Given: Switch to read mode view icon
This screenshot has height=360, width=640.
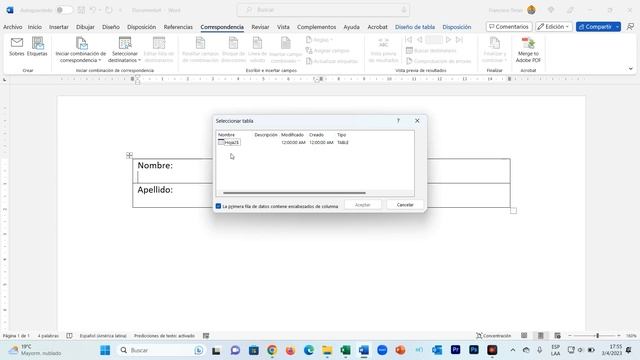Looking at the screenshot, I should click(x=524, y=336).
